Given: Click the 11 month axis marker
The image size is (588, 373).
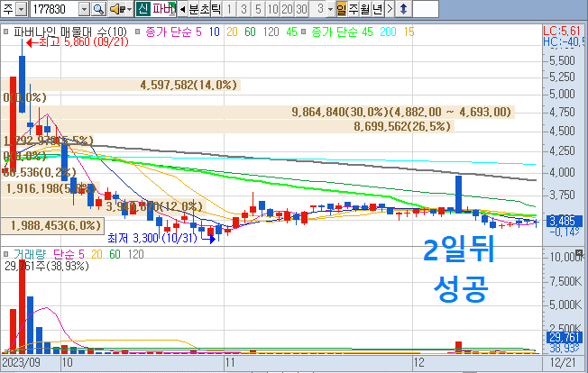Looking at the screenshot, I should point(230,362).
